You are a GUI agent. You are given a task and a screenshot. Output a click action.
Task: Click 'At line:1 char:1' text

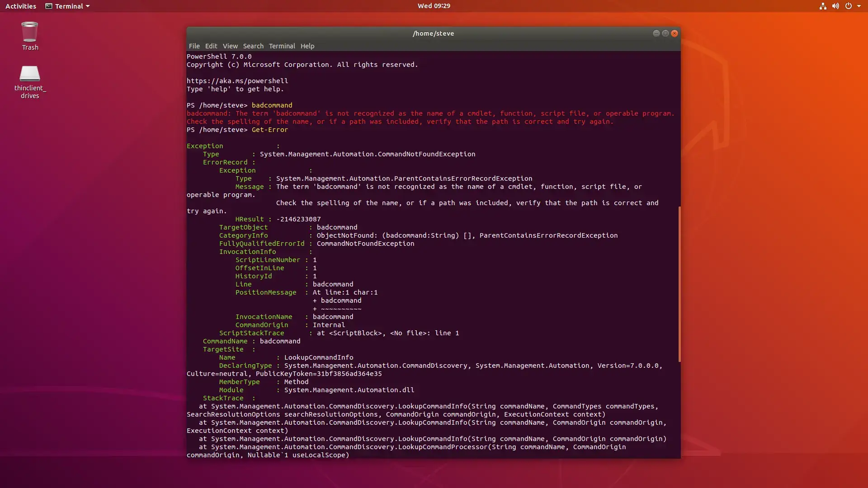345,292
